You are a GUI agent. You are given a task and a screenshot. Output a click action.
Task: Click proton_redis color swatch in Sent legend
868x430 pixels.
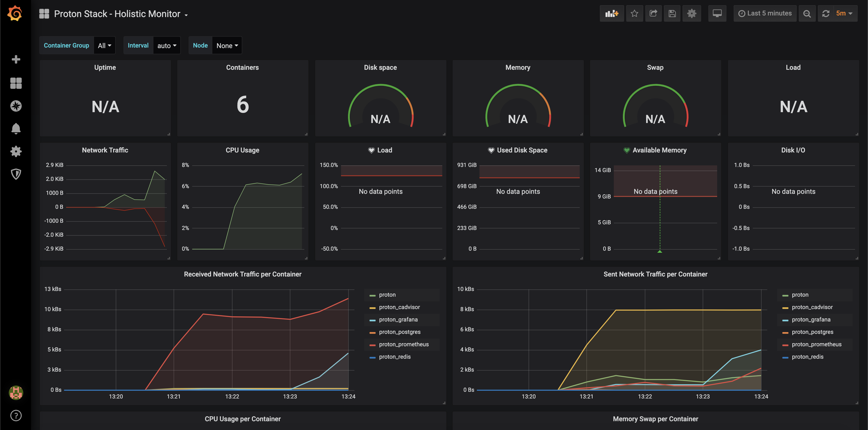tap(785, 358)
